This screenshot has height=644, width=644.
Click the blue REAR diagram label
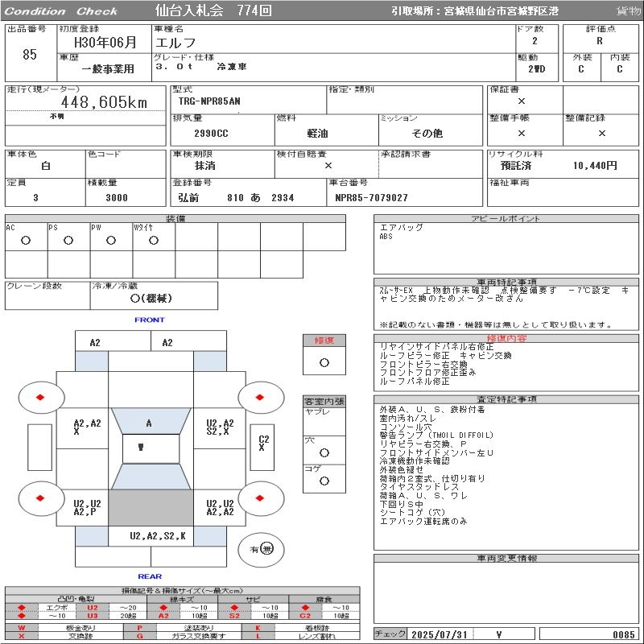click(150, 576)
